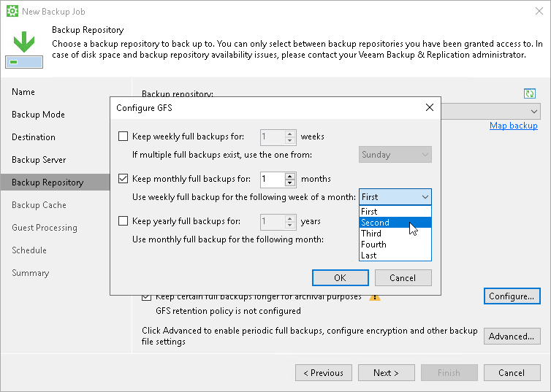Decrease the monthly backups months value
Image resolution: width=551 pixels, height=392 pixels.
point(290,182)
